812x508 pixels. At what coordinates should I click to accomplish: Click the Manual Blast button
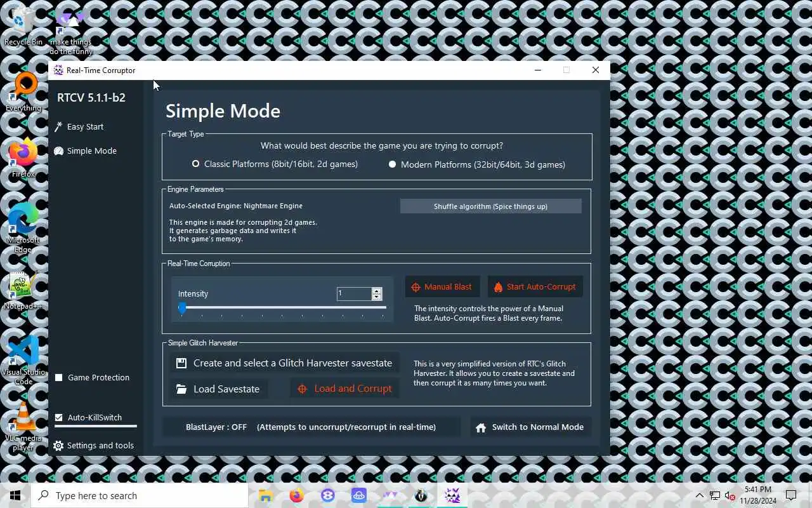pos(442,286)
